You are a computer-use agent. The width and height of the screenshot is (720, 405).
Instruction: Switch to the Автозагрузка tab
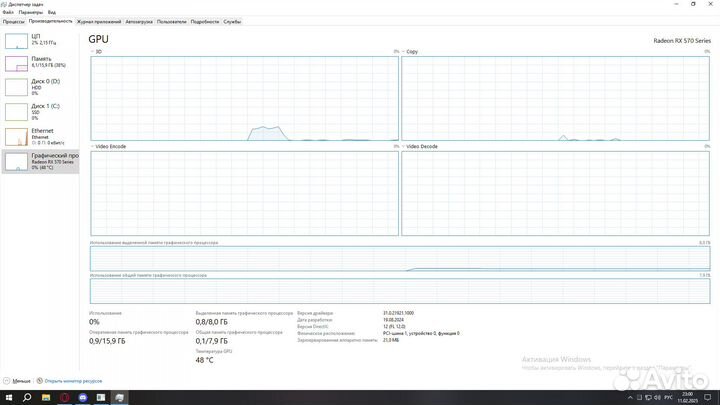pyautogui.click(x=139, y=20)
